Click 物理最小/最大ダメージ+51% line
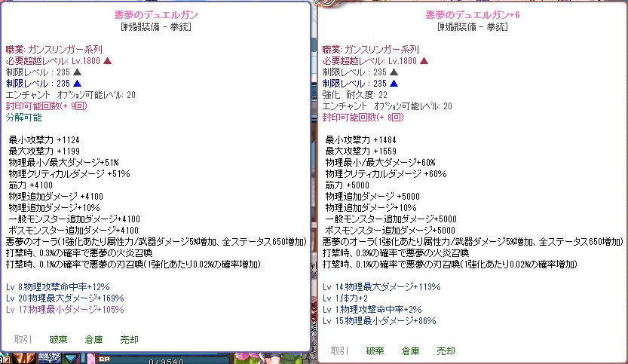Image resolution: width=628 pixels, height=364 pixels. click(x=63, y=163)
